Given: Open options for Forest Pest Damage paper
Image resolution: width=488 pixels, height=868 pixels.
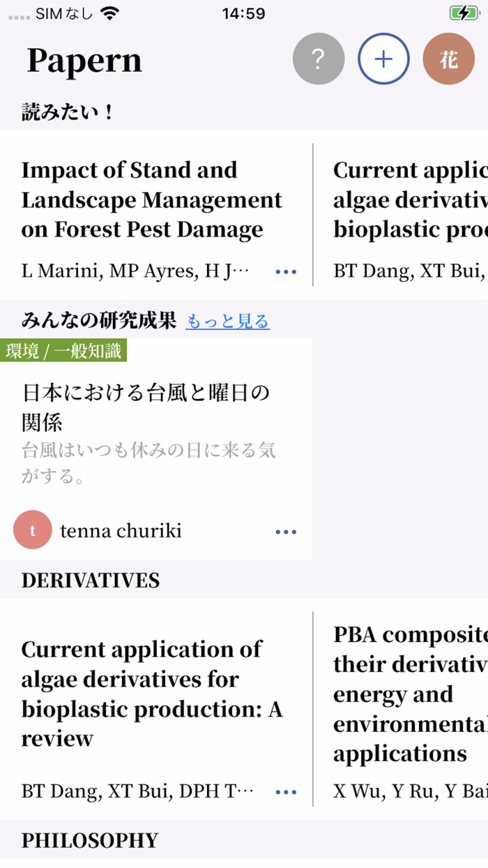Looking at the screenshot, I should click(286, 272).
